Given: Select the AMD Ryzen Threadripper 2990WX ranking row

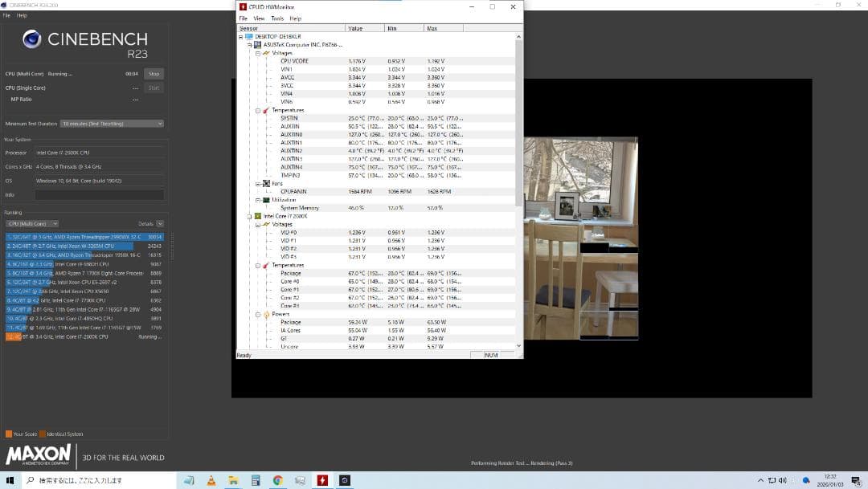Looking at the screenshot, I should (84, 237).
